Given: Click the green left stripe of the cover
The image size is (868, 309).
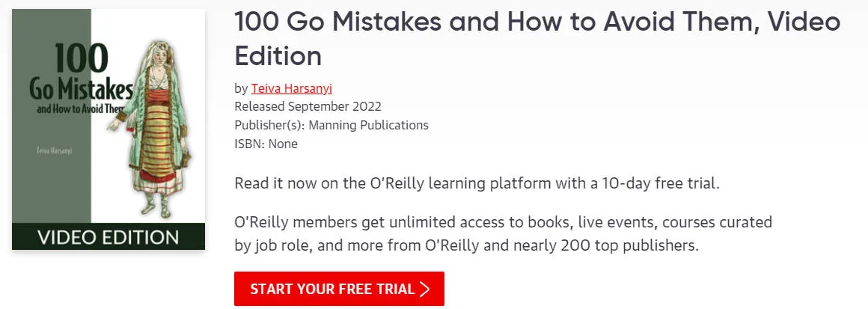Looking at the screenshot, I should click(x=52, y=116).
